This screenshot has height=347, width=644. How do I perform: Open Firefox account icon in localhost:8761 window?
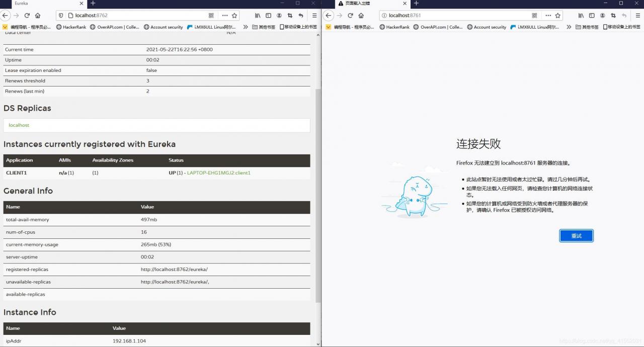(x=603, y=16)
